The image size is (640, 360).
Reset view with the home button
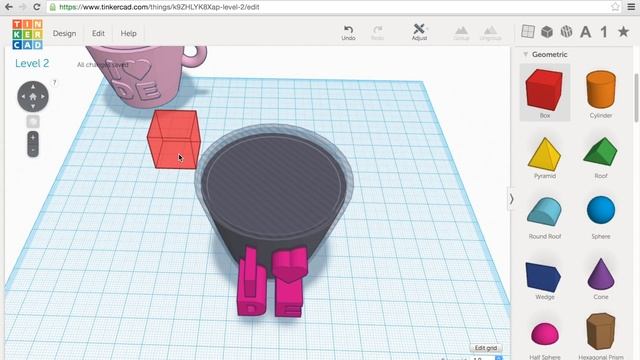(x=33, y=97)
